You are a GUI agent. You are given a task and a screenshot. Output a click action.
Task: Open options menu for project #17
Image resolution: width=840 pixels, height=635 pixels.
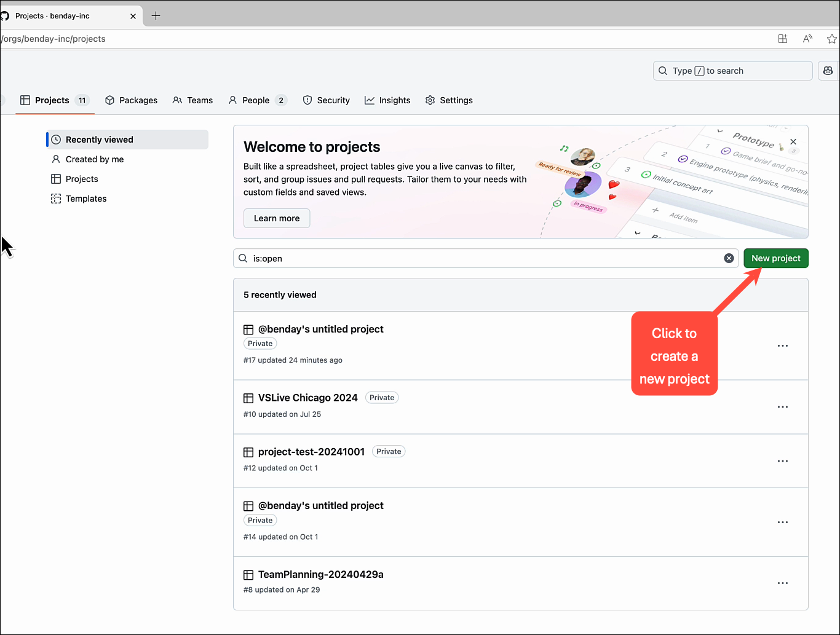pos(783,345)
